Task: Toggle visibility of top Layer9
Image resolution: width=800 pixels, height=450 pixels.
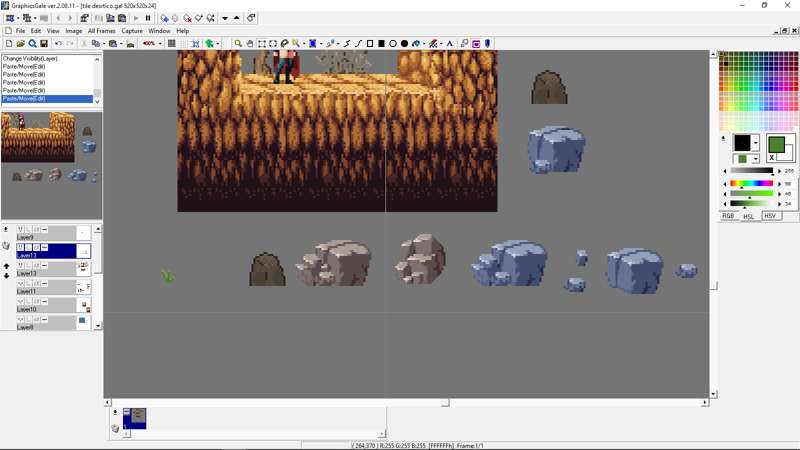Action: [x=20, y=230]
